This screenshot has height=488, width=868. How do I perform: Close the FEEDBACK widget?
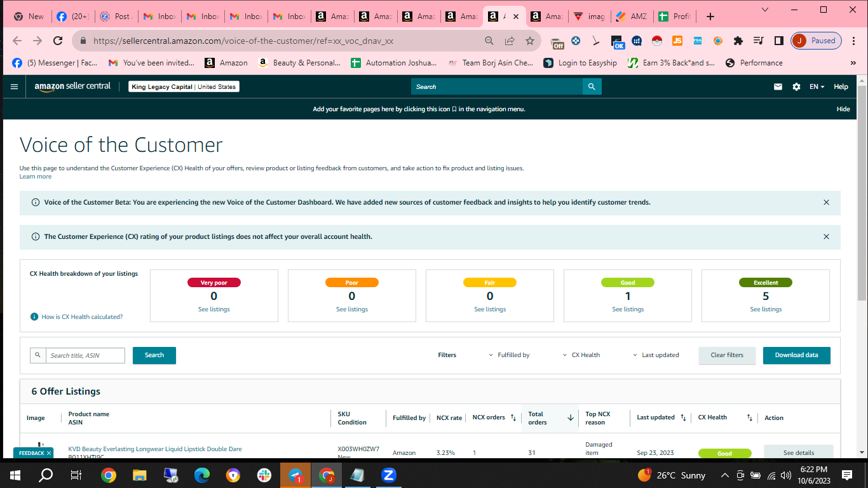tap(49, 453)
